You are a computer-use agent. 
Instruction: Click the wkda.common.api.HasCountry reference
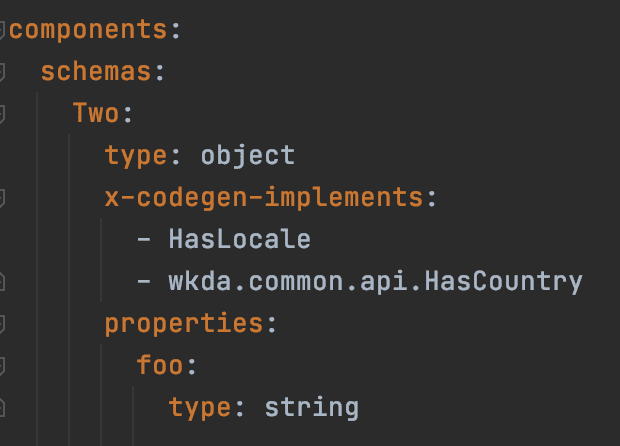(375, 282)
